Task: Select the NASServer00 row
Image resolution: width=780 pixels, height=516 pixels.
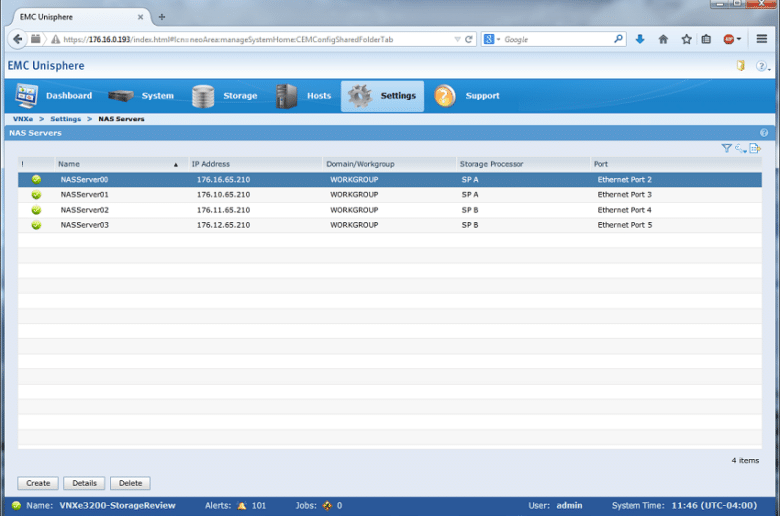Action: pos(390,180)
